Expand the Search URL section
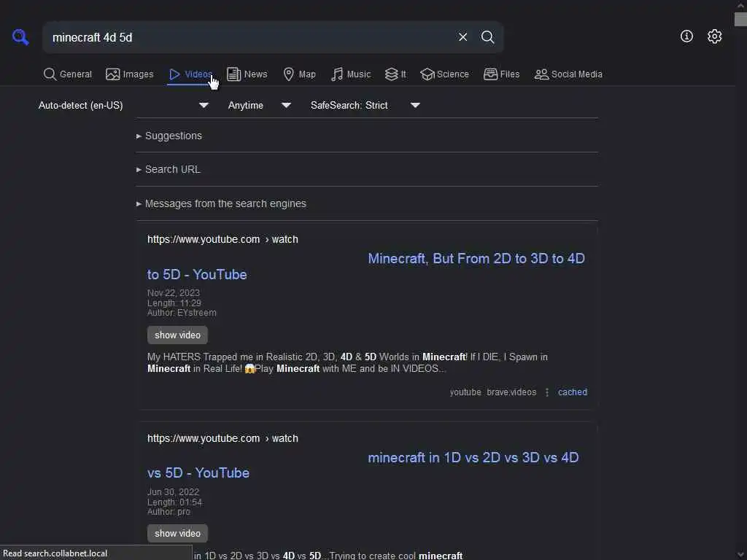The image size is (747, 560). [169, 169]
